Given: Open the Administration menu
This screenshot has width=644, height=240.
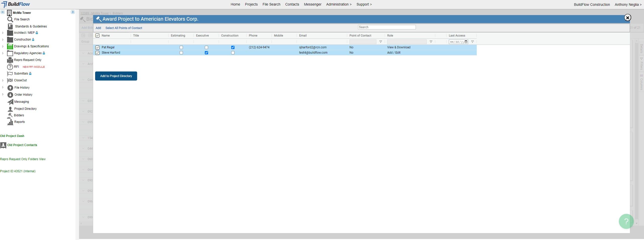Looking at the screenshot, I should tap(339, 4).
